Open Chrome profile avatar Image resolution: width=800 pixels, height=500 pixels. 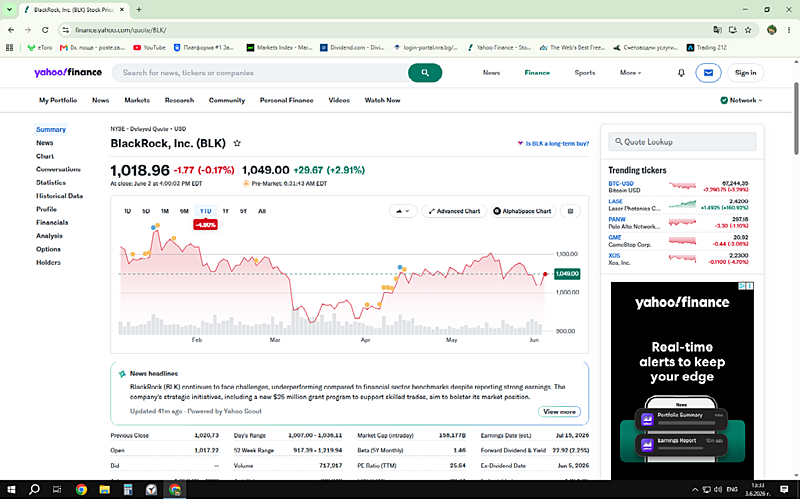coord(771,30)
